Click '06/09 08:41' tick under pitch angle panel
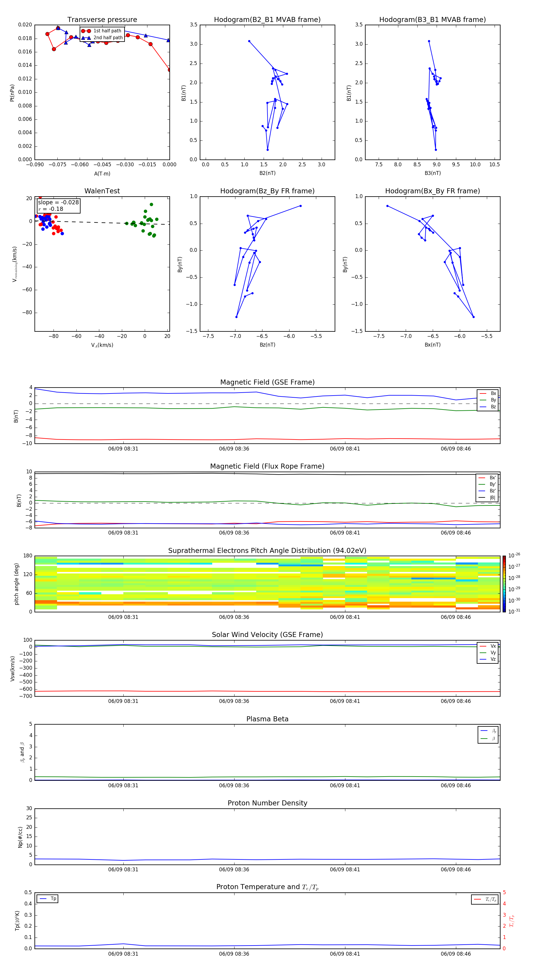 coord(344,617)
